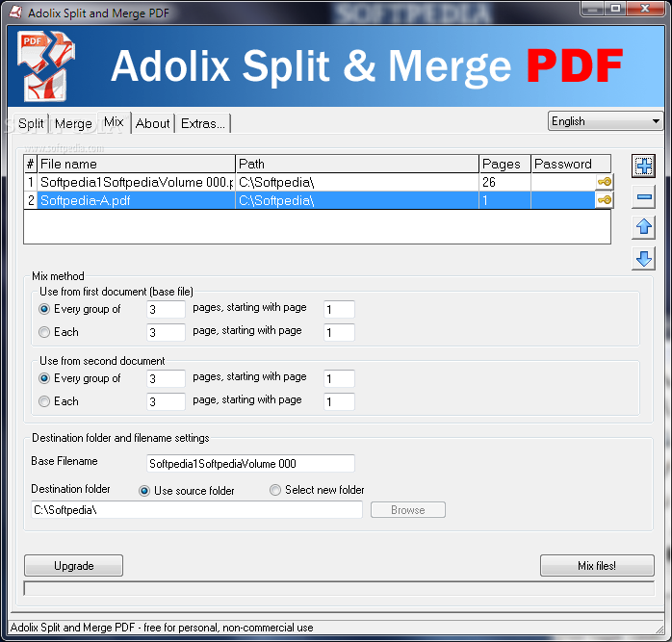Viewport: 672px width, 642px height.
Task: Move selected file down with down arrow
Action: coord(643,258)
